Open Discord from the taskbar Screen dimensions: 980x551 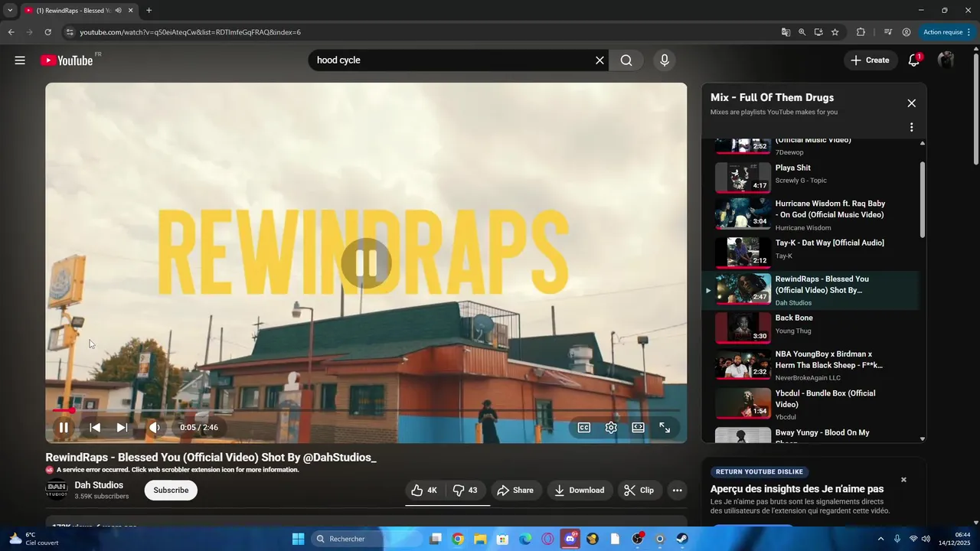[x=570, y=539]
